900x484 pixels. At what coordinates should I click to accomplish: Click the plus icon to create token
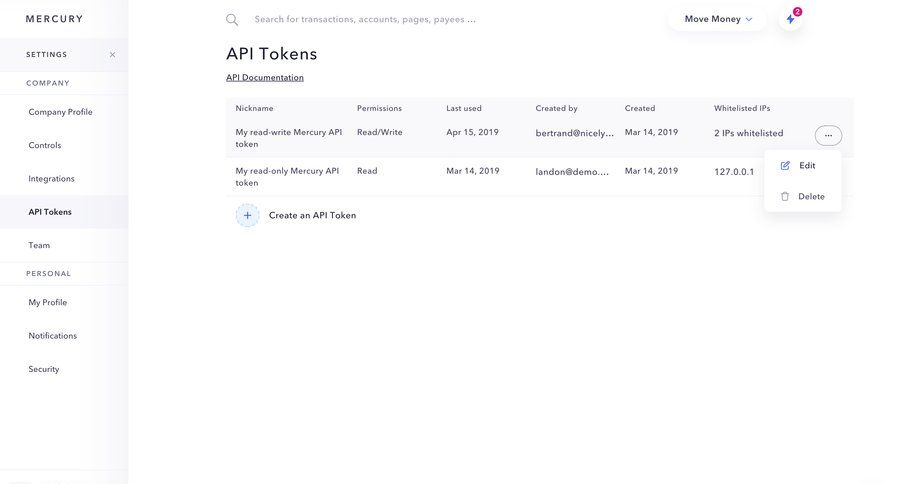(247, 215)
